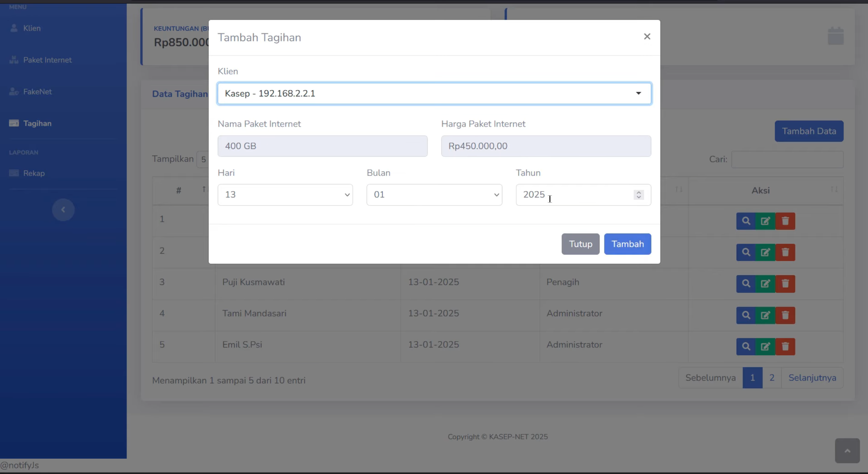This screenshot has height=474, width=868.
Task: Delete row 1 with the trash icon
Action: 785,221
